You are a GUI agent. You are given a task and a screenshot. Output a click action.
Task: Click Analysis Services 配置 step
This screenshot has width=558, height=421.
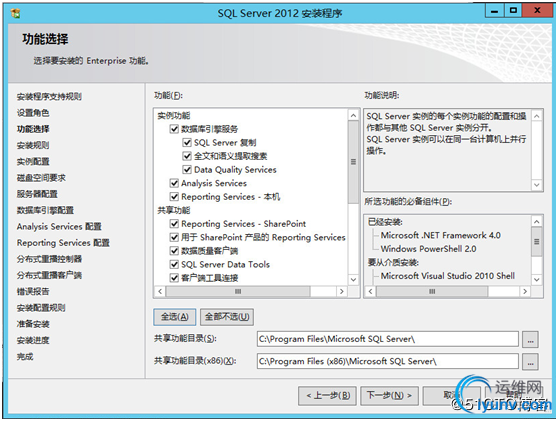pyautogui.click(x=59, y=226)
